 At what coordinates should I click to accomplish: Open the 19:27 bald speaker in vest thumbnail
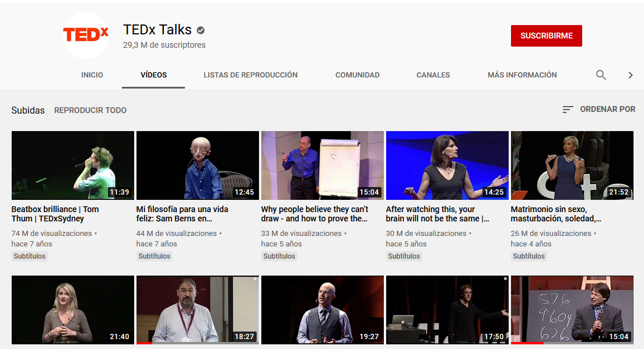[x=323, y=309]
